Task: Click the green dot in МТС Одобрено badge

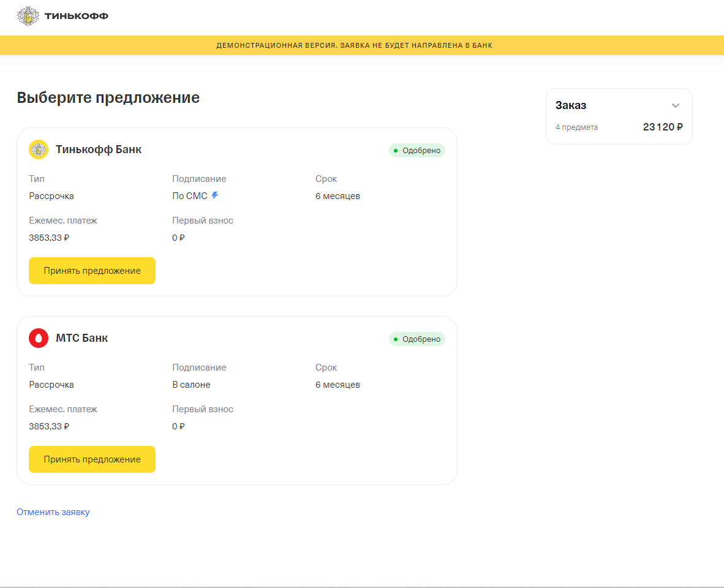Action: tap(396, 339)
